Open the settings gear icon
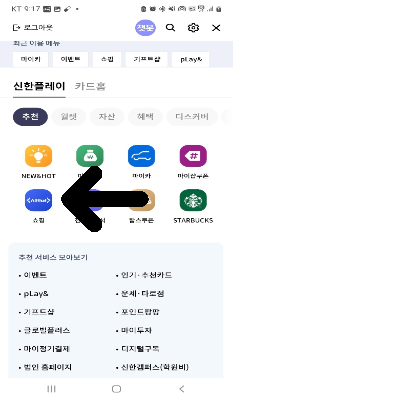Image resolution: width=400 pixels, height=400 pixels. [x=193, y=28]
